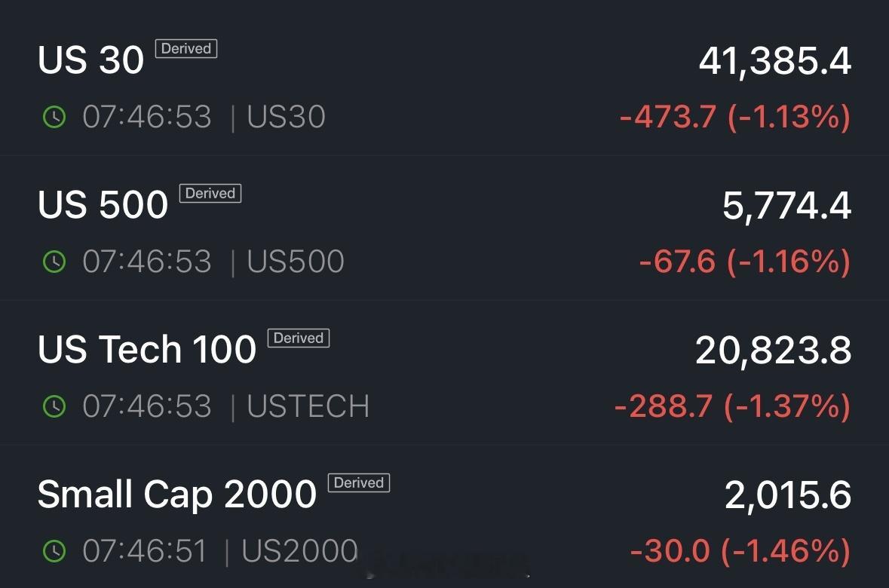Click the -288.7 (-1.37%) change figure
This screenshot has height=588, width=889.
732,406
